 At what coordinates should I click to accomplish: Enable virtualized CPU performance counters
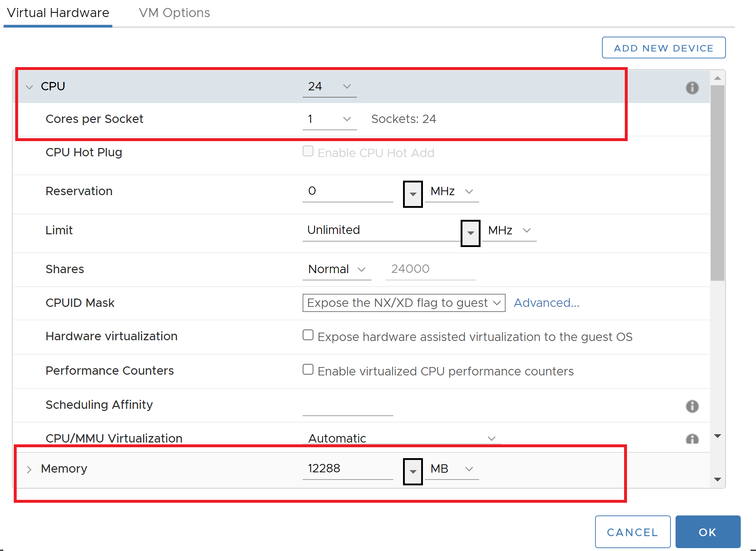[308, 369]
